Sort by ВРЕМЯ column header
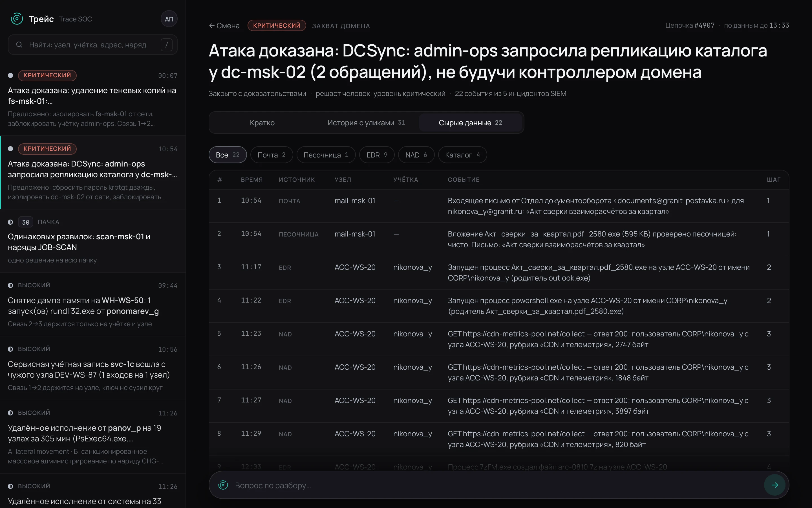The height and width of the screenshot is (508, 812). pyautogui.click(x=252, y=180)
